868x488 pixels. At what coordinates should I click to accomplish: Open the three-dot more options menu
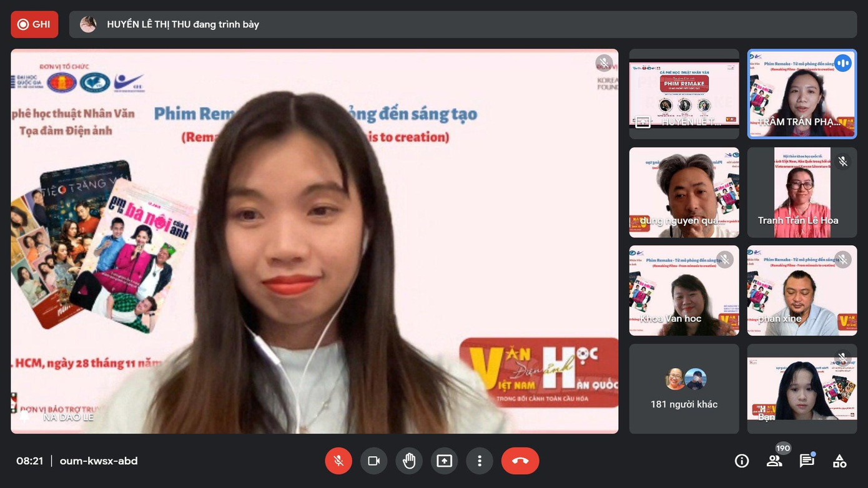[x=480, y=461]
